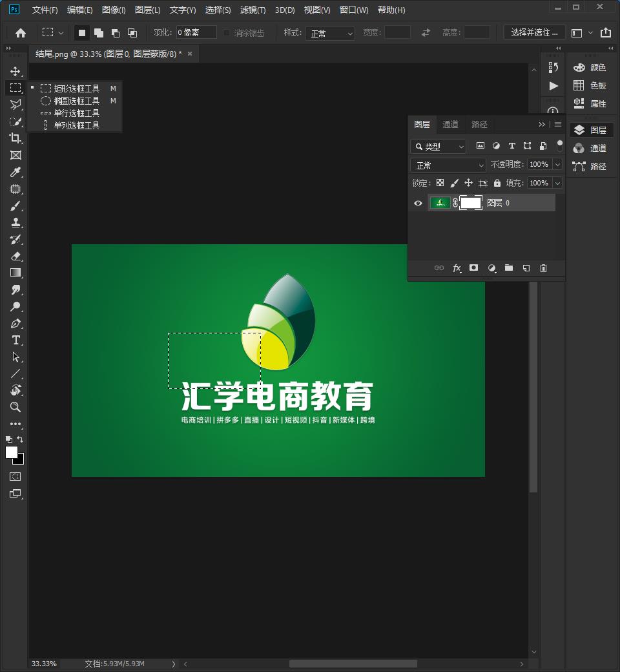Hide 图层 0 using the eye icon

[x=418, y=203]
